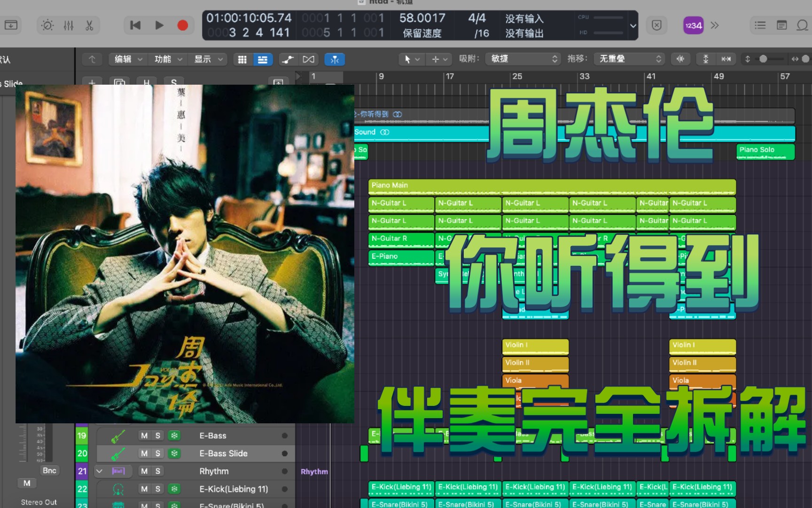Image resolution: width=812 pixels, height=508 pixels.
Task: Collapse the Rhythm track stack
Action: [x=99, y=471]
